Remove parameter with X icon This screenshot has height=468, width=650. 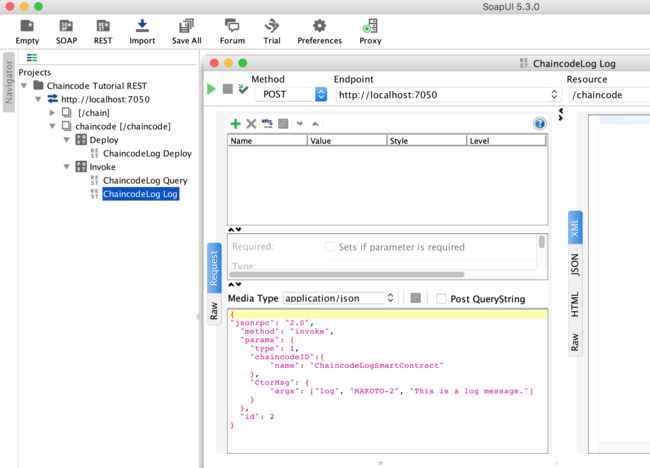coord(251,124)
